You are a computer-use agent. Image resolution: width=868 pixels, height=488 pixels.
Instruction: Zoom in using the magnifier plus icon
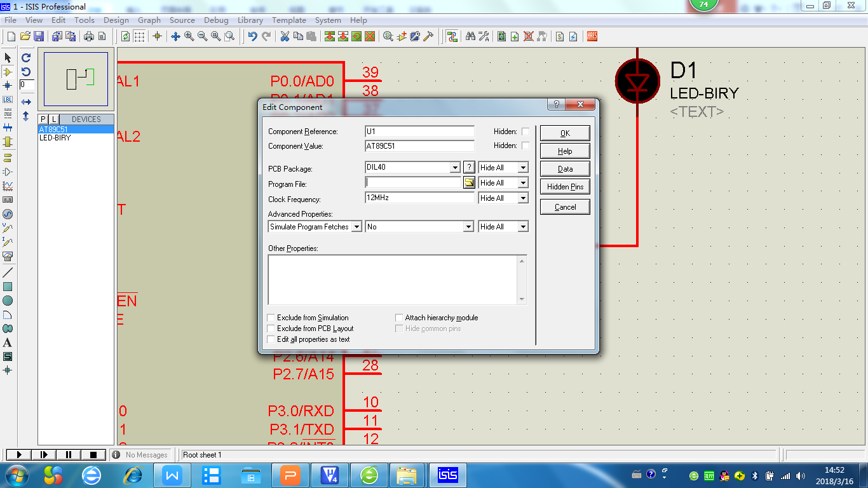[189, 36]
